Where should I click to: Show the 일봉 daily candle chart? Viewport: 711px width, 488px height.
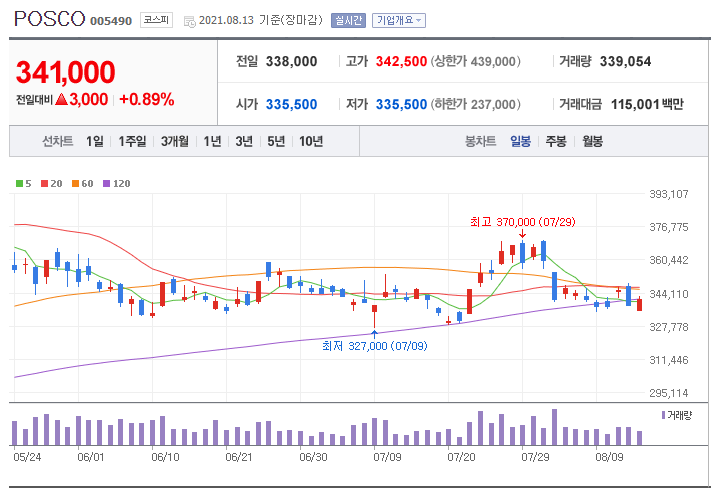pyautogui.click(x=521, y=142)
